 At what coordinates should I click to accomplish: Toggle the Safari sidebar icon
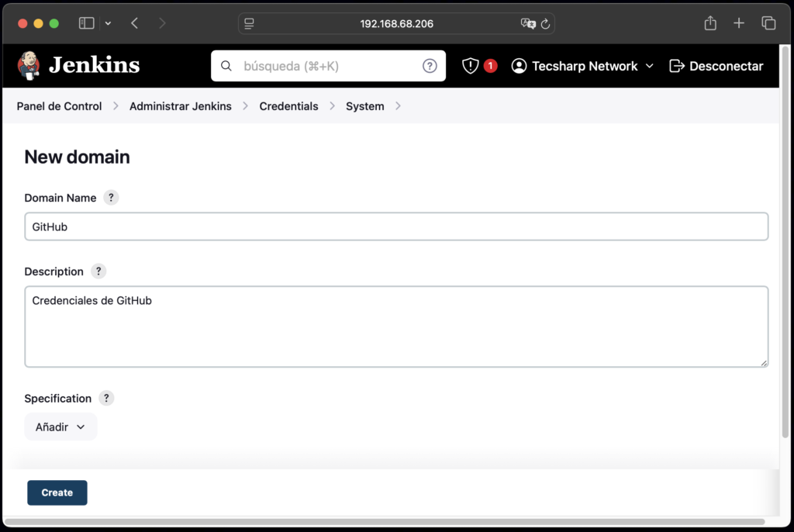87,23
